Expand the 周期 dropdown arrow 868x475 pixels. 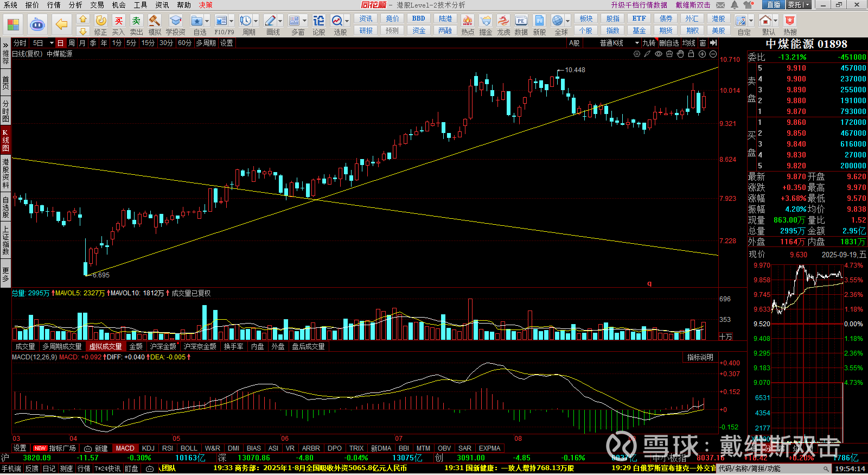tap(256, 21)
